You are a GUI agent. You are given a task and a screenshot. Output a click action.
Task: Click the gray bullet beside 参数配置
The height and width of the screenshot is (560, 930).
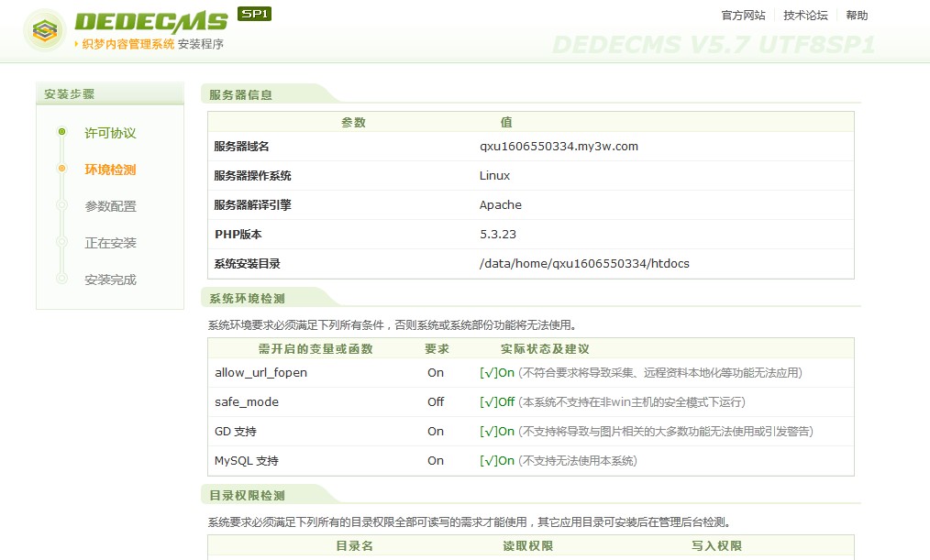(x=61, y=205)
